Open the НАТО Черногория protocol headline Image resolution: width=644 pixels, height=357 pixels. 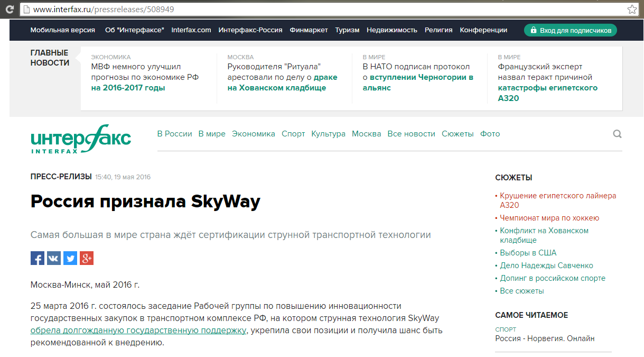tap(418, 77)
